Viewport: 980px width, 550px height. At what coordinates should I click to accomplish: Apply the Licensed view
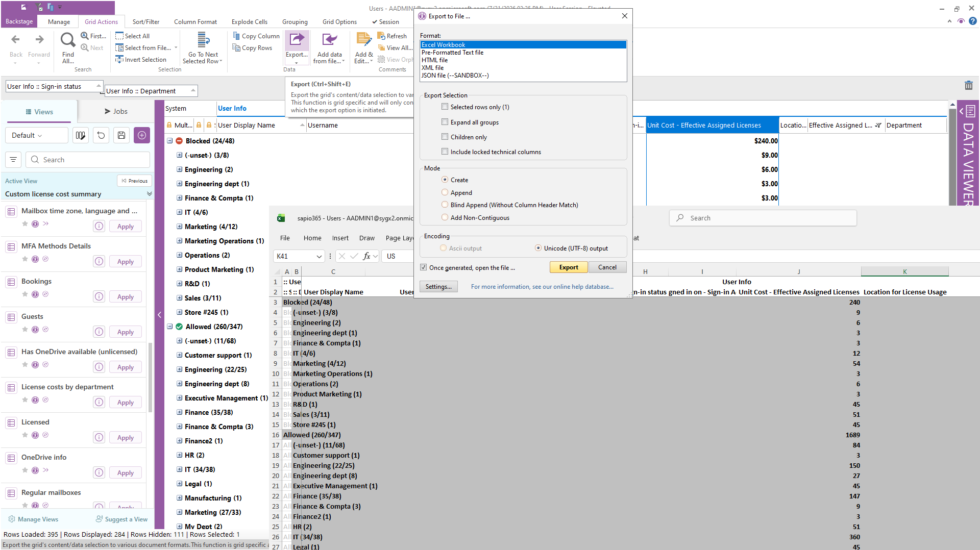pos(126,438)
